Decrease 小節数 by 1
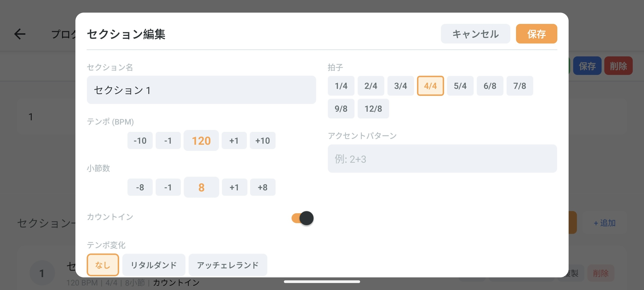 point(168,187)
